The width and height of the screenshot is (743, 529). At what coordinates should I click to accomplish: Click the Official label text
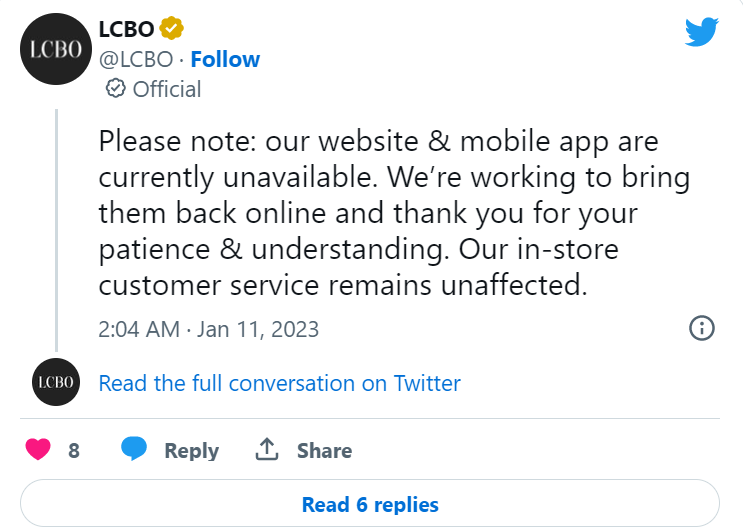[x=167, y=89]
